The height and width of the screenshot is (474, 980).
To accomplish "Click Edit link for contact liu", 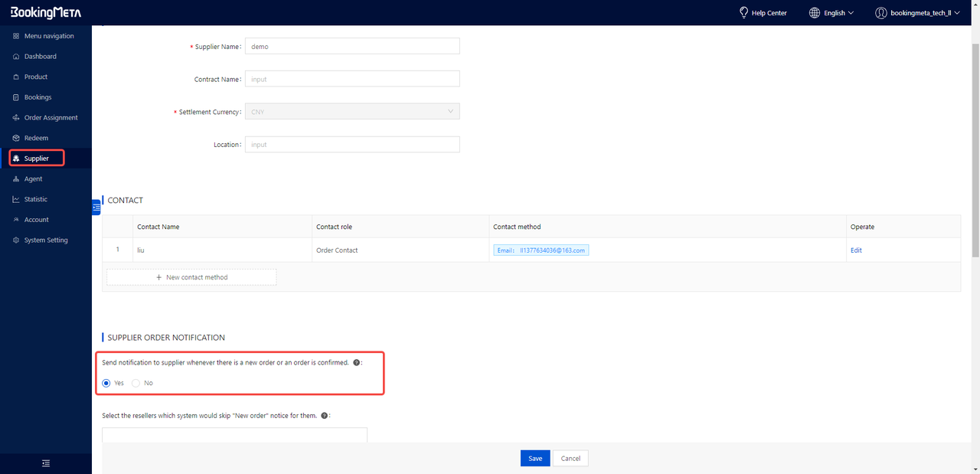I will point(856,250).
